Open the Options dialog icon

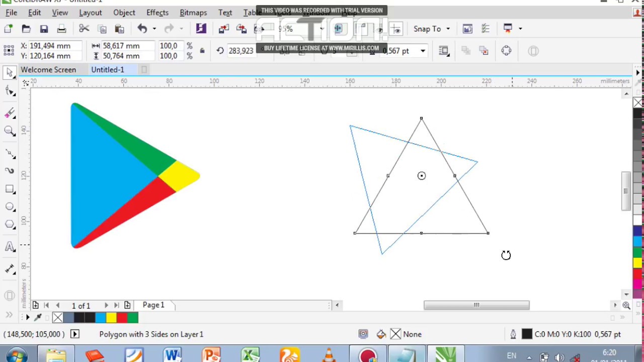coord(486,29)
